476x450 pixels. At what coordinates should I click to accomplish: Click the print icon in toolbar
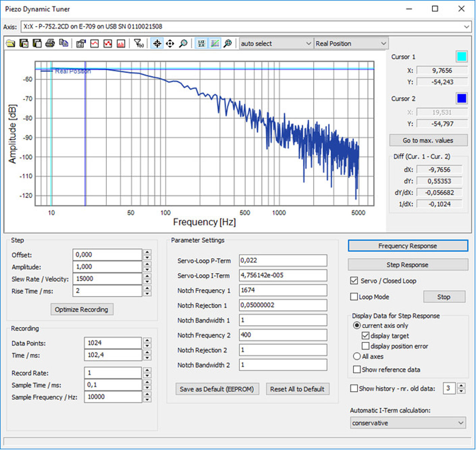(50, 43)
